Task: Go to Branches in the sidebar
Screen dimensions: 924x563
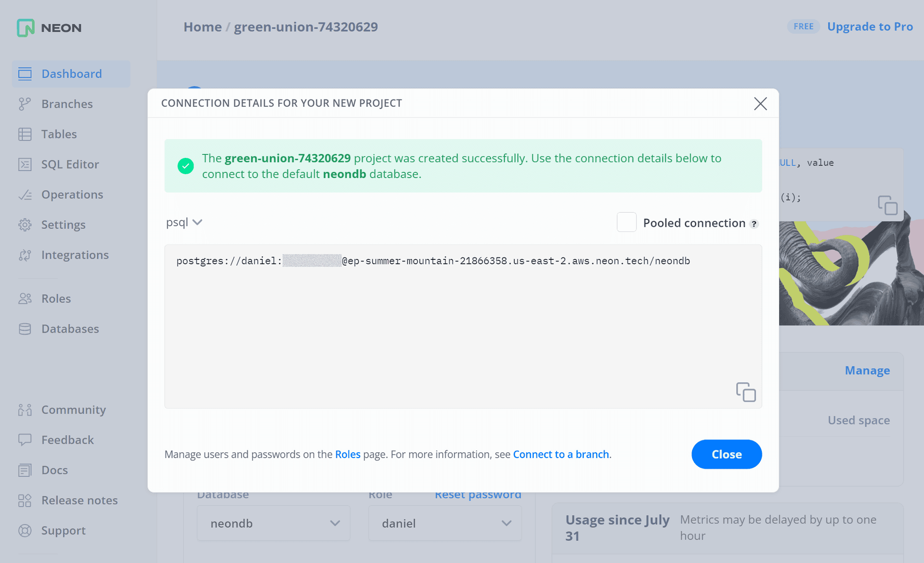Action: [67, 104]
